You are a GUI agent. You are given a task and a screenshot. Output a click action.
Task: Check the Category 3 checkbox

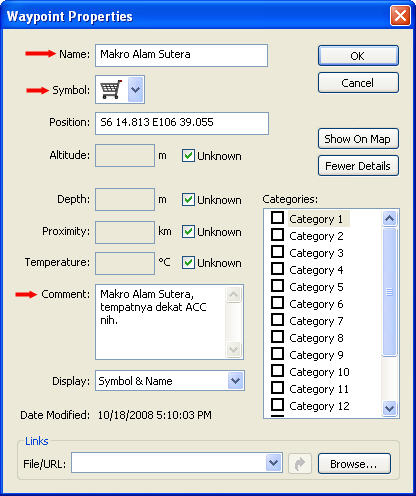[277, 252]
